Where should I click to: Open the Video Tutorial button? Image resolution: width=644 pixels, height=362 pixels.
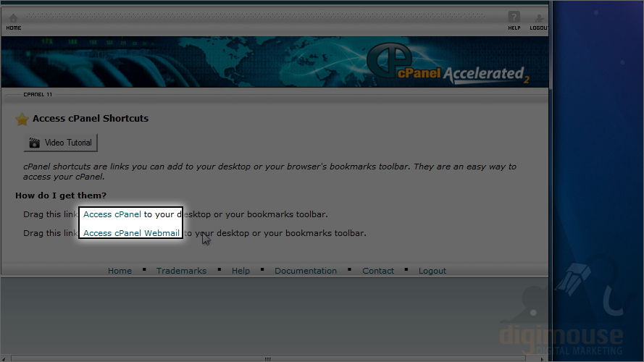point(60,143)
